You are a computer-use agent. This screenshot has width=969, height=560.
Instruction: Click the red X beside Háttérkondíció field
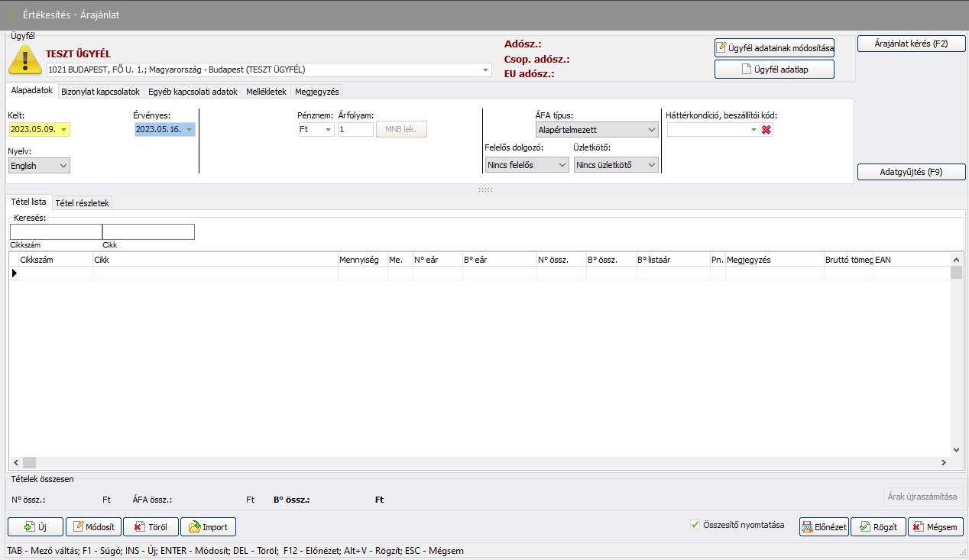[x=766, y=130]
